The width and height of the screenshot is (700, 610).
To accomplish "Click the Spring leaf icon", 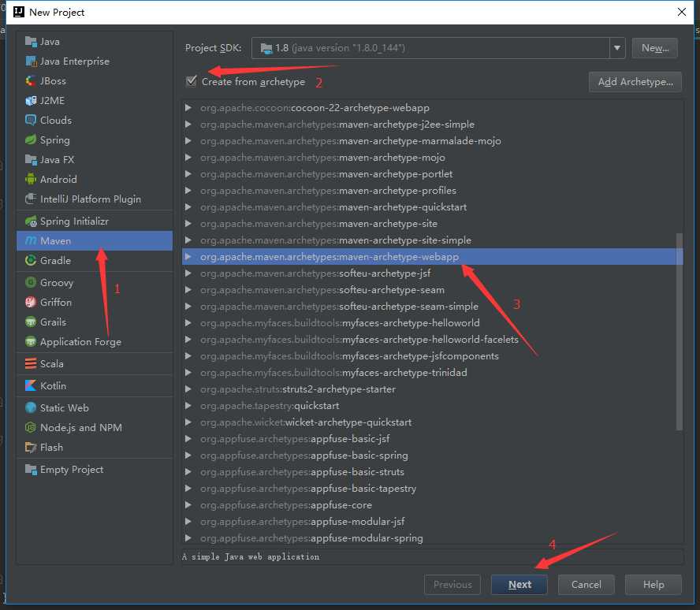I will click(x=31, y=139).
